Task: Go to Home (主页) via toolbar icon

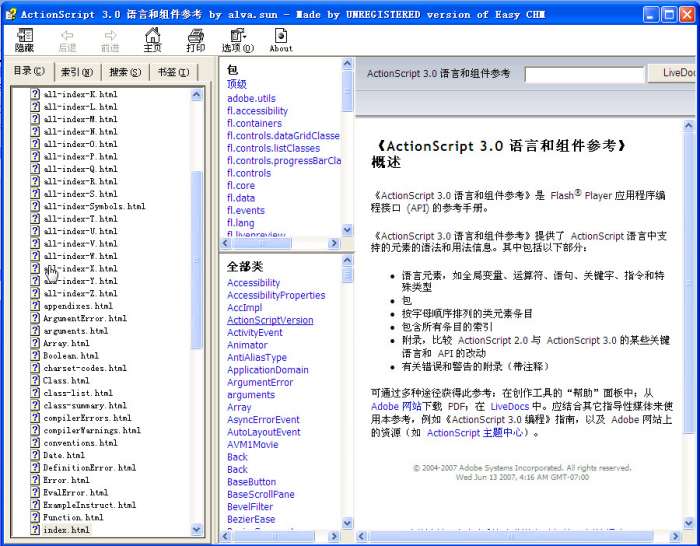Action: click(152, 35)
